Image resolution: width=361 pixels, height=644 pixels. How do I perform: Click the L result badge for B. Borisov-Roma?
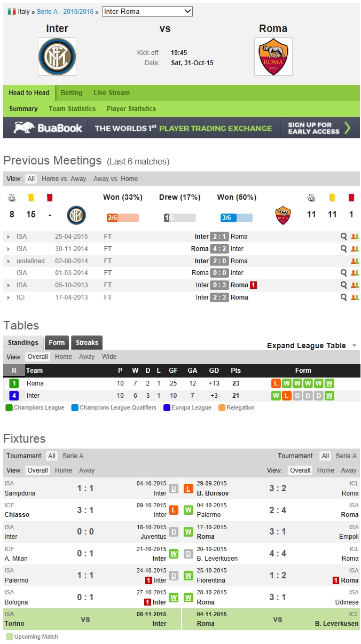(188, 489)
